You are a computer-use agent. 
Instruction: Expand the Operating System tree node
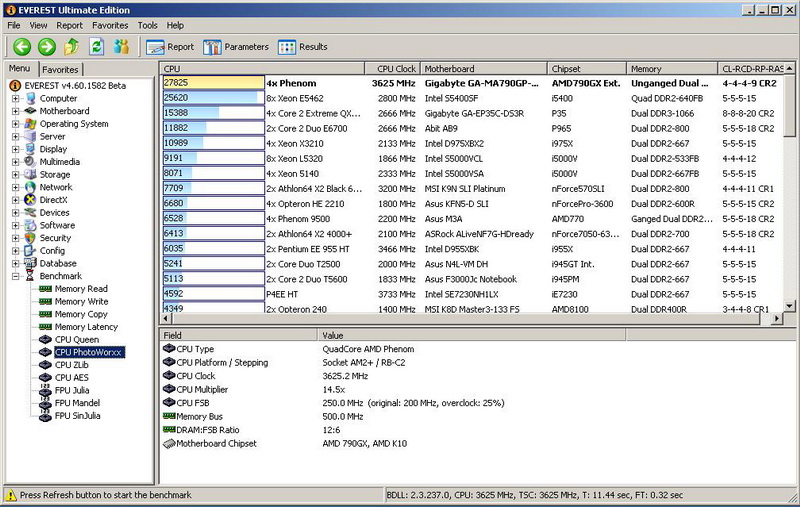point(16,124)
